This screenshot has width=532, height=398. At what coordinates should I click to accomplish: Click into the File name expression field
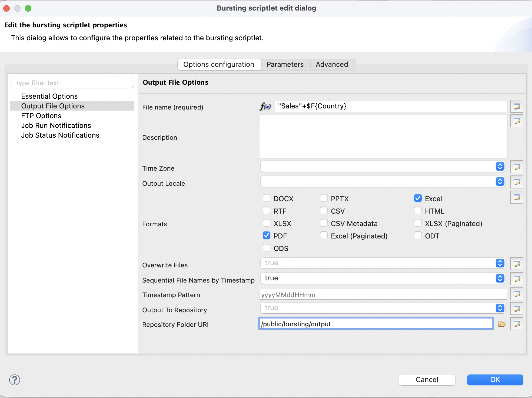pyautogui.click(x=391, y=106)
